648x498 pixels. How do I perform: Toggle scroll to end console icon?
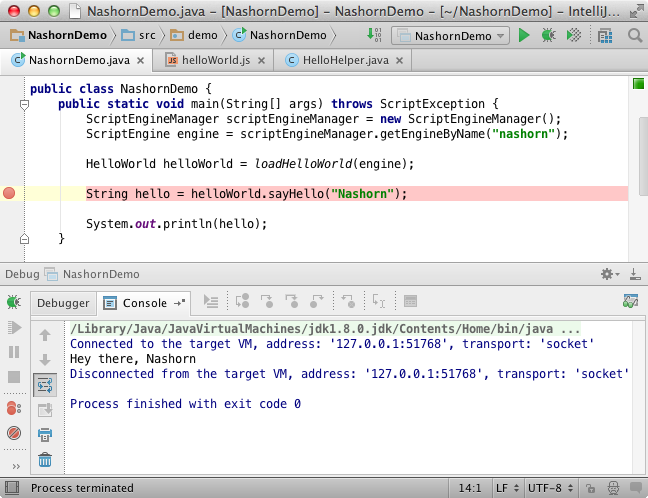(45, 410)
